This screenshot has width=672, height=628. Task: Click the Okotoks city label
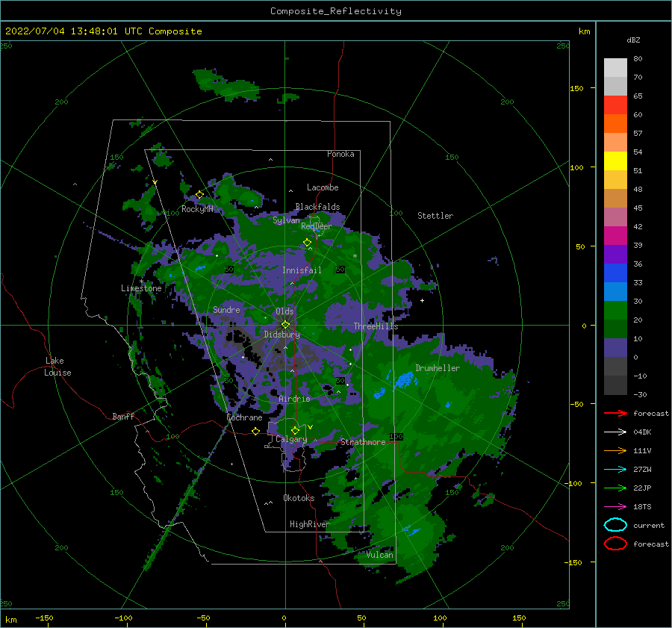click(x=299, y=498)
